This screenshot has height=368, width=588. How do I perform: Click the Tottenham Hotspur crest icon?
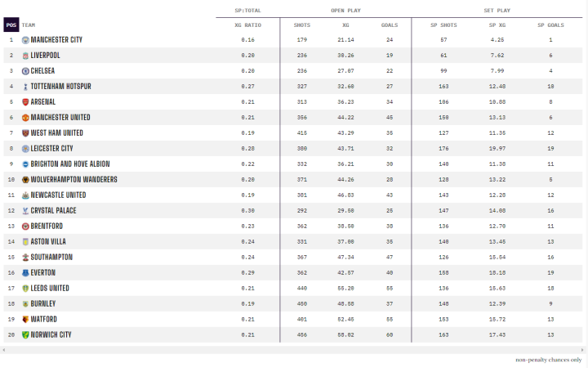(x=25, y=86)
